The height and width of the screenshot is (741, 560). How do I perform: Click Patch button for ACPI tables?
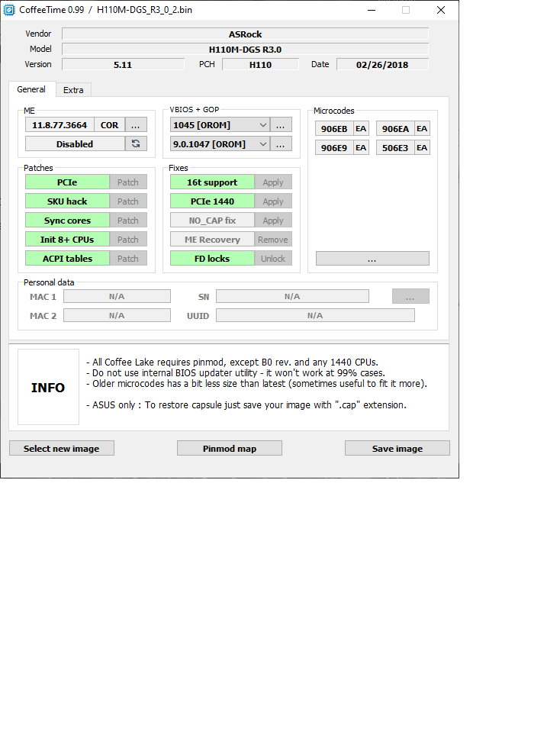128,258
